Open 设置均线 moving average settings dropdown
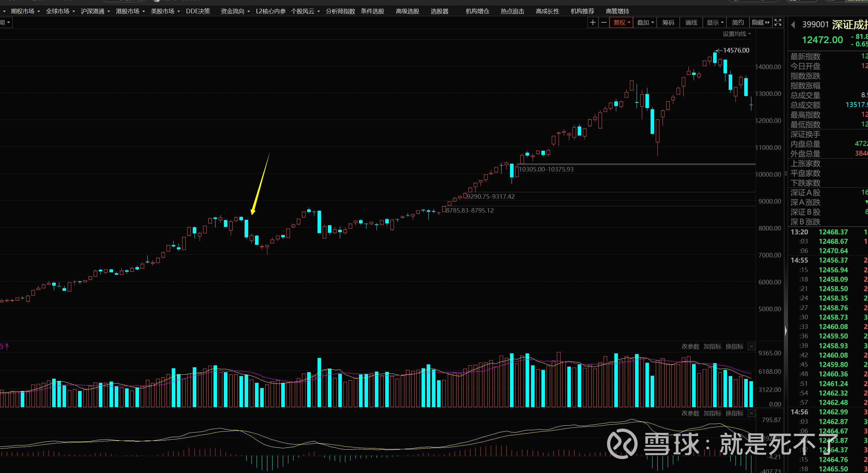This screenshot has width=868, height=473. point(736,34)
